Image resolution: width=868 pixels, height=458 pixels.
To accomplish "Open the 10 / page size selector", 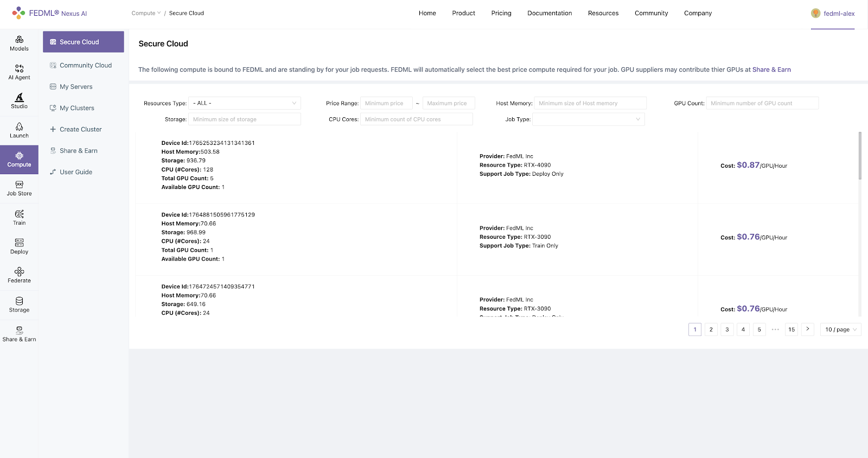I will click(841, 329).
